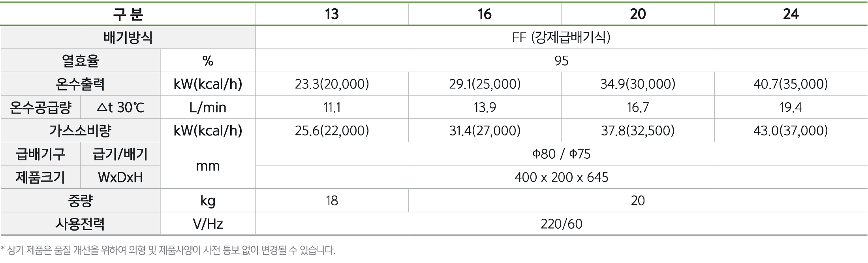This screenshot has height=263, width=868.
Task: Click the column header 20
Action: point(638,14)
